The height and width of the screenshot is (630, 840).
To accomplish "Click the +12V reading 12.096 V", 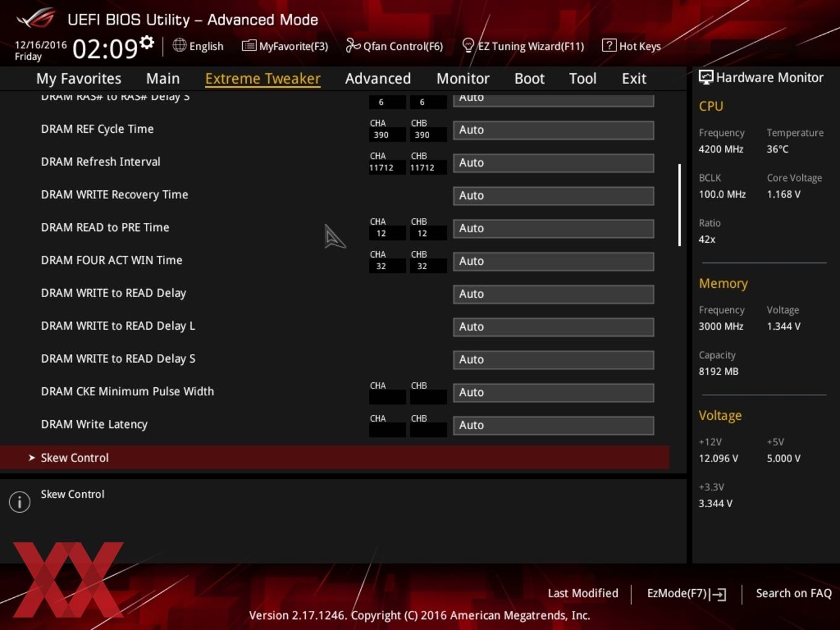I will 718,458.
